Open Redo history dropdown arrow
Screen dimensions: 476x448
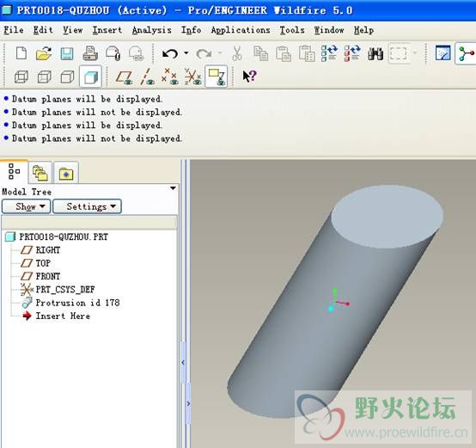coord(220,53)
